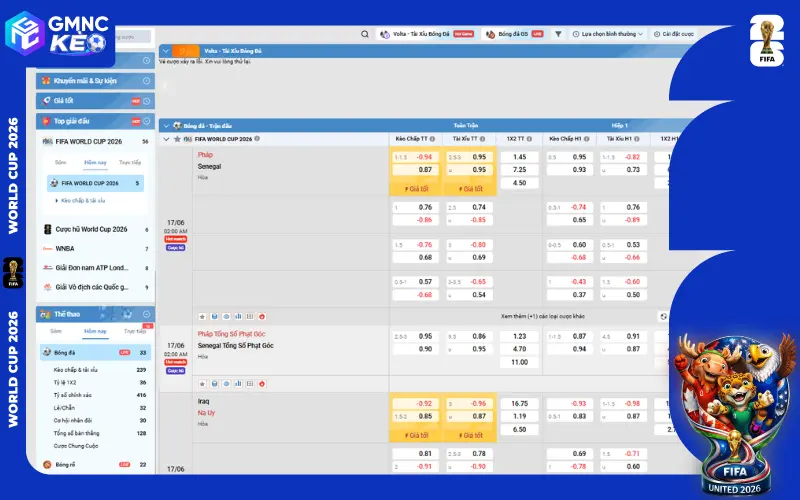Collapse the Bóng đá - Trận đấu section
The image size is (800, 500).
[166, 126]
